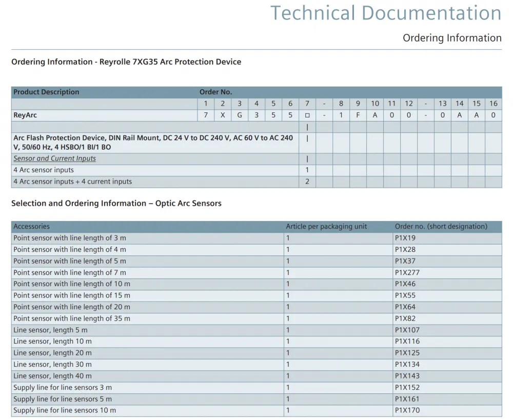Click order number 'P1X28'
Viewport: 513px width, 420px height.
point(405,250)
